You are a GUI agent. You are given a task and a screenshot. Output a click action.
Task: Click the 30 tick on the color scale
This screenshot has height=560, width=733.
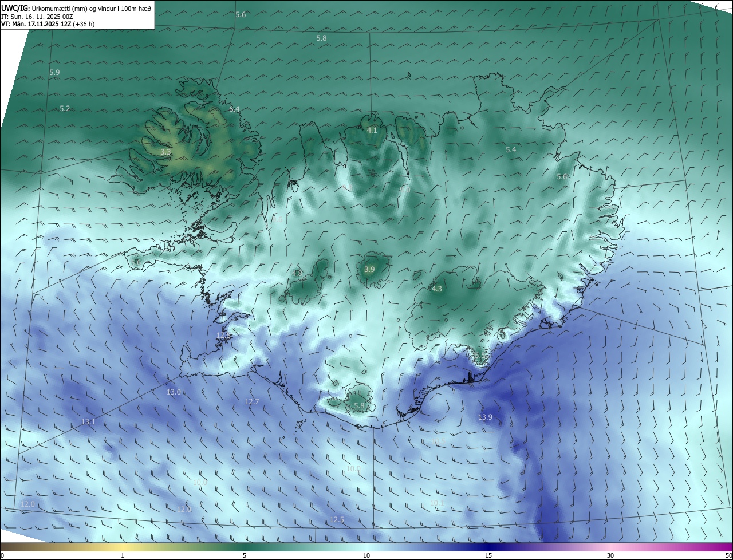point(610,555)
